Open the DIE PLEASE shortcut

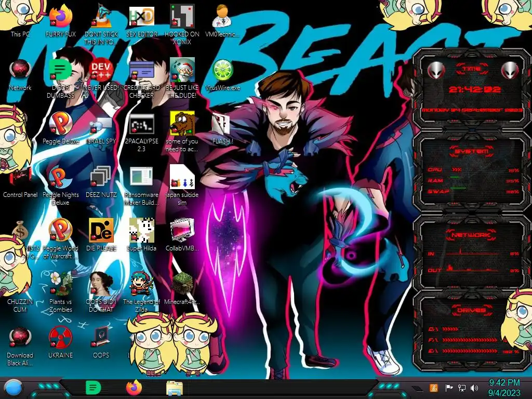tap(101, 235)
